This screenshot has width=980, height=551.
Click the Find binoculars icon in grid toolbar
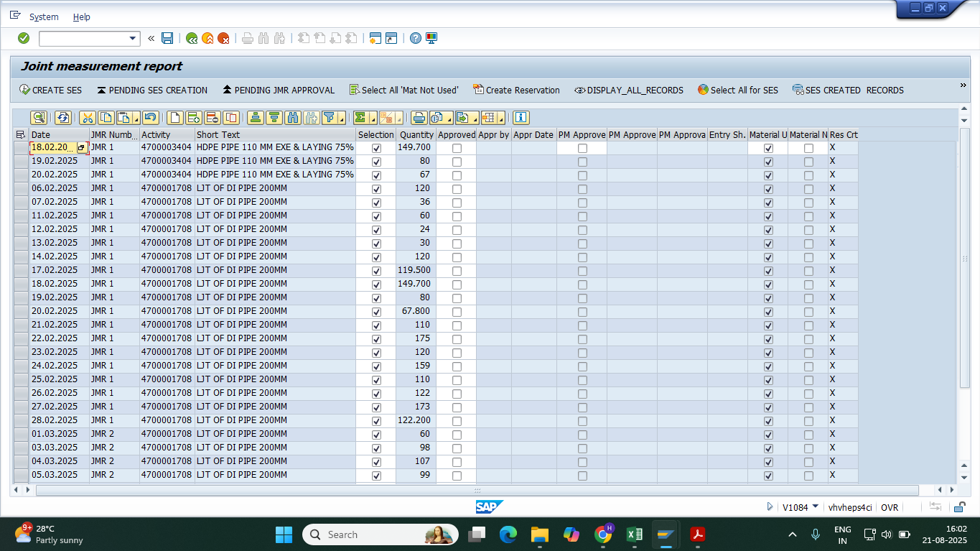tap(292, 118)
